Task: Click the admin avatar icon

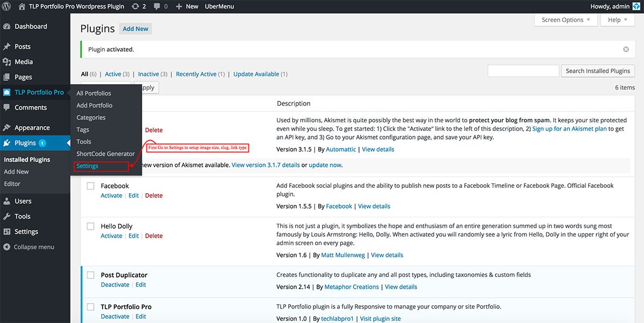Action: (x=636, y=6)
